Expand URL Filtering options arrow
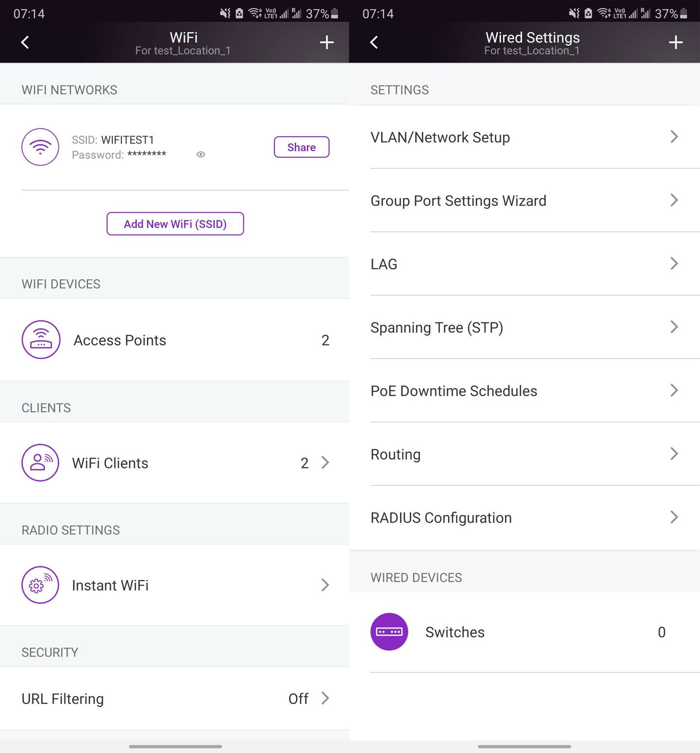Viewport: 700px width, 753px height. pos(325,699)
